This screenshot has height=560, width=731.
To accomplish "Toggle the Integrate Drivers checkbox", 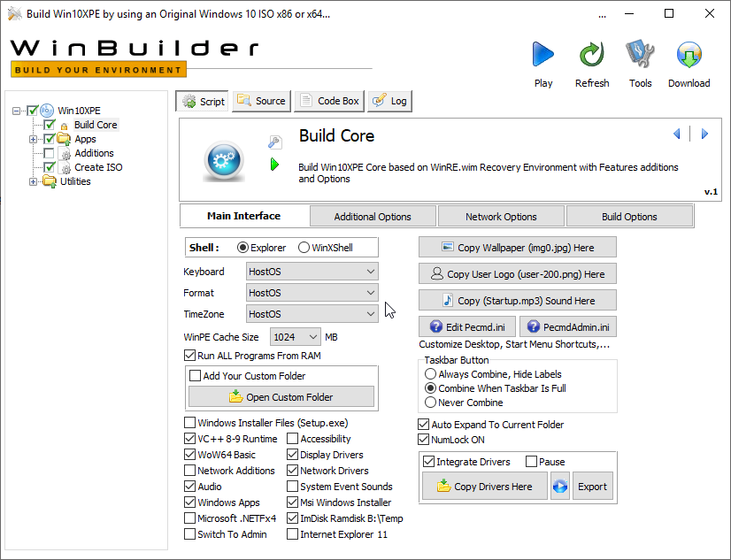I will 428,462.
